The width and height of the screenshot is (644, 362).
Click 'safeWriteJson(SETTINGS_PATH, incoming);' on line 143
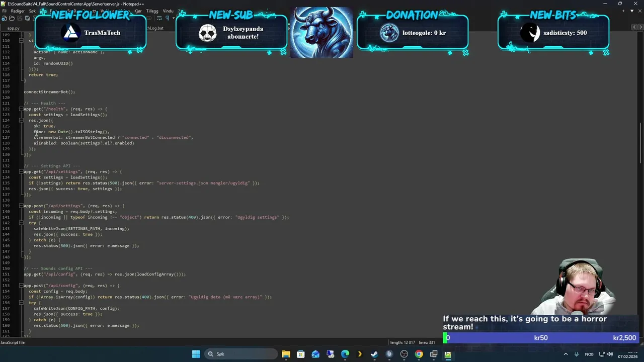click(x=82, y=229)
